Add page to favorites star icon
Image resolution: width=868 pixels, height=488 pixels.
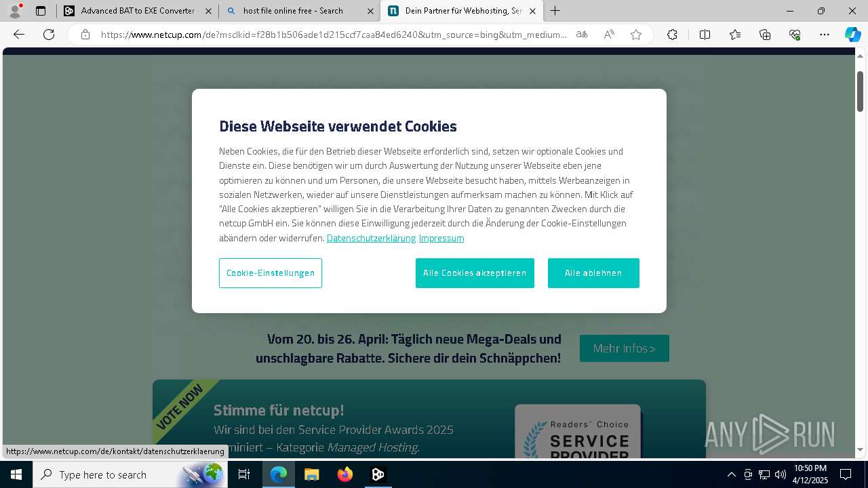pyautogui.click(x=636, y=35)
